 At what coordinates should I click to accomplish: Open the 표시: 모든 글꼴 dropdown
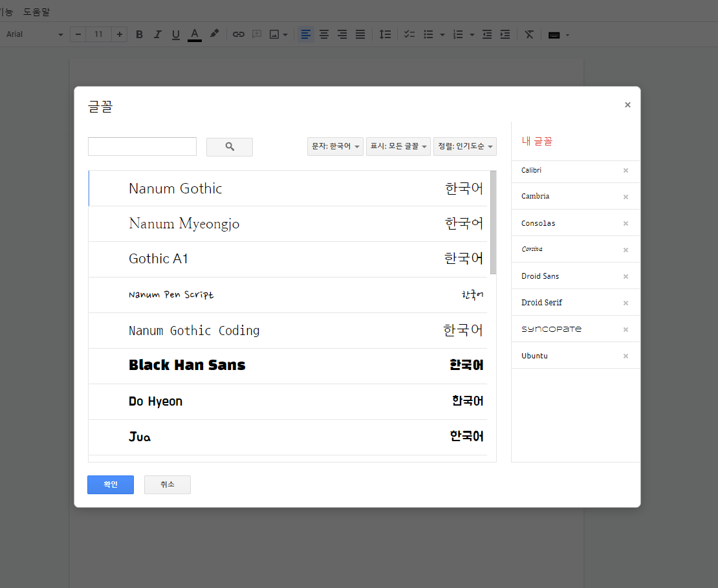(398, 147)
